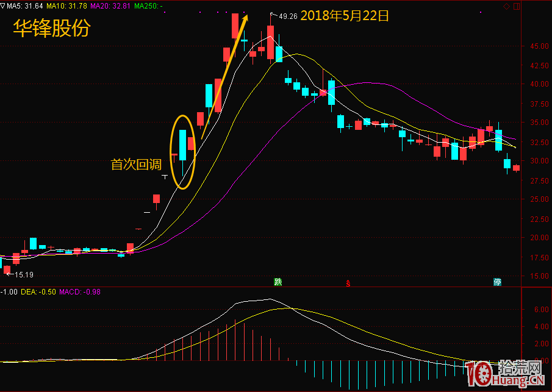Click the 35.00 price axis label
The width and height of the screenshot is (552, 392).
coord(539,123)
